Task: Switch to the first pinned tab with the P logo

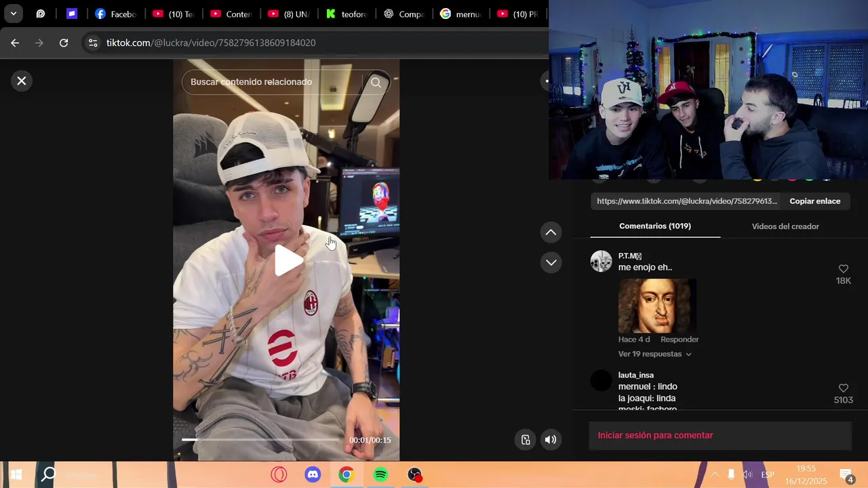Action: click(x=41, y=14)
